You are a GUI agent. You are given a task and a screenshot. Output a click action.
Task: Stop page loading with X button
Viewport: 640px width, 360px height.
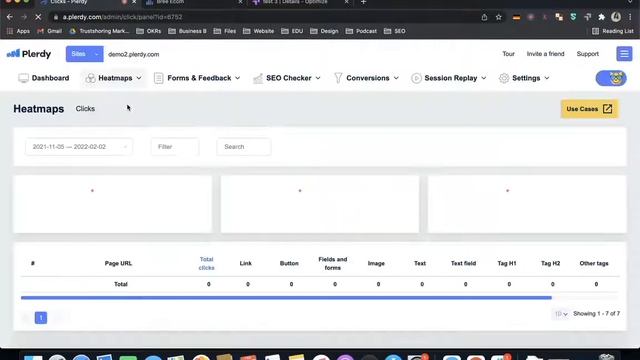tap(38, 17)
